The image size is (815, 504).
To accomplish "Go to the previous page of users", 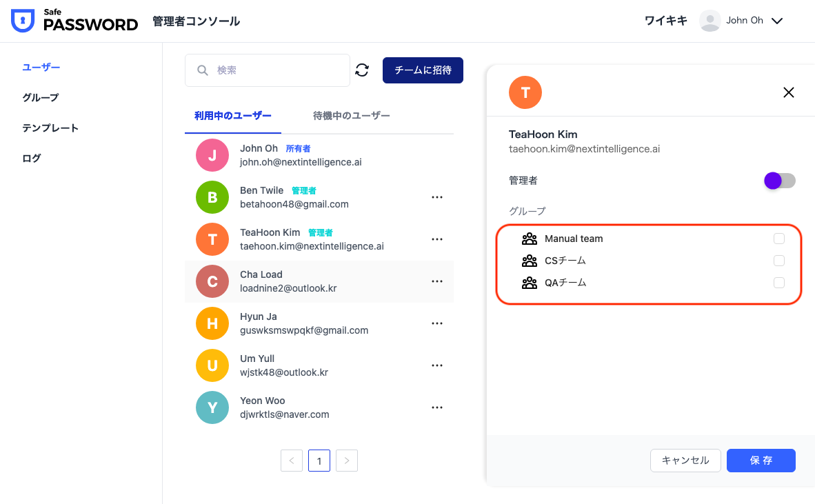I will click(292, 461).
